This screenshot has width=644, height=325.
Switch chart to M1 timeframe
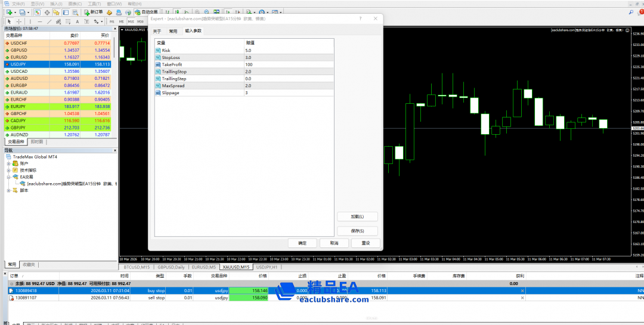112,21
